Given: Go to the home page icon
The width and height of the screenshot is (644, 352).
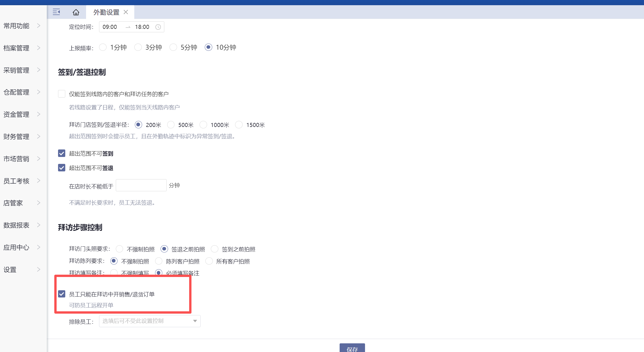Looking at the screenshot, I should (76, 12).
